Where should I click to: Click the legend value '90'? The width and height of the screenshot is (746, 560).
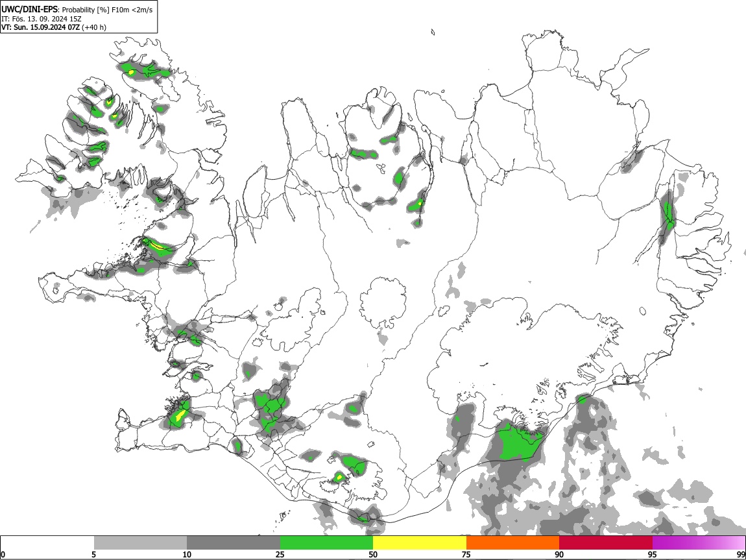click(x=559, y=555)
